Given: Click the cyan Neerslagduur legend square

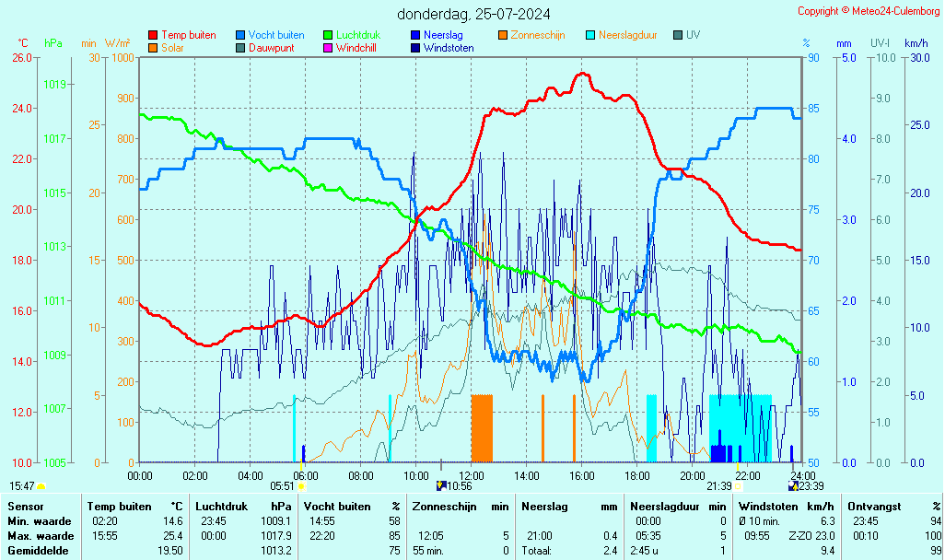Looking at the screenshot, I should click(x=590, y=35).
